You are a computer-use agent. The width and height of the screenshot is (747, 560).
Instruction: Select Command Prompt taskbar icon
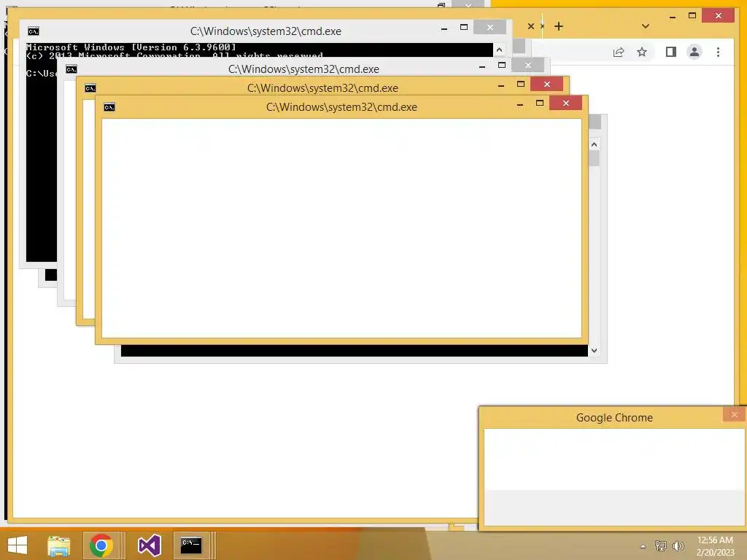click(192, 545)
